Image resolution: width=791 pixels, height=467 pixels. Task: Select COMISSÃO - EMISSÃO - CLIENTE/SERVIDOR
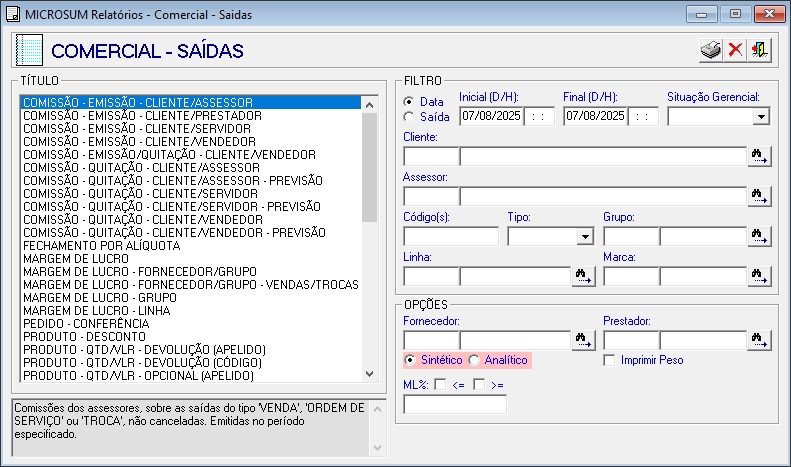coord(191,129)
